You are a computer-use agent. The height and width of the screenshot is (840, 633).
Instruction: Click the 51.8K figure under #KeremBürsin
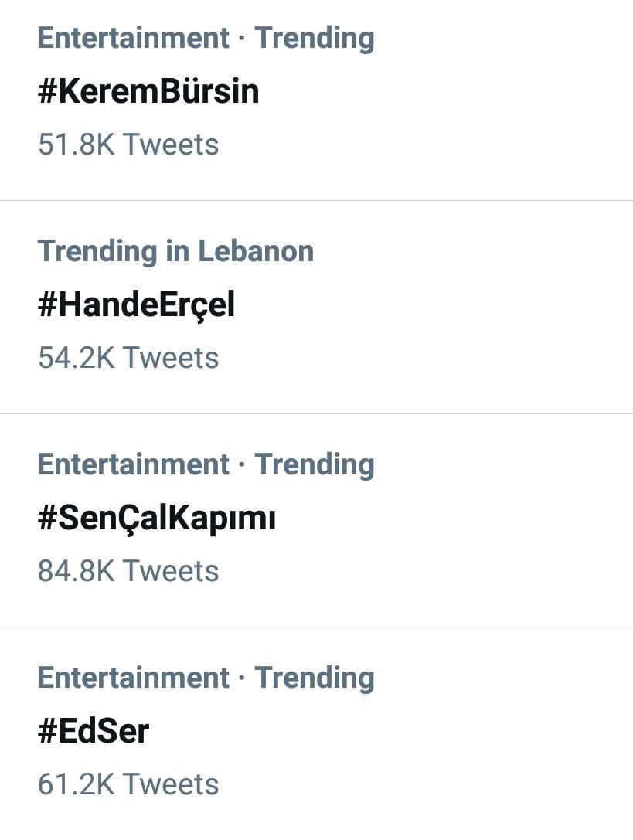point(77,145)
